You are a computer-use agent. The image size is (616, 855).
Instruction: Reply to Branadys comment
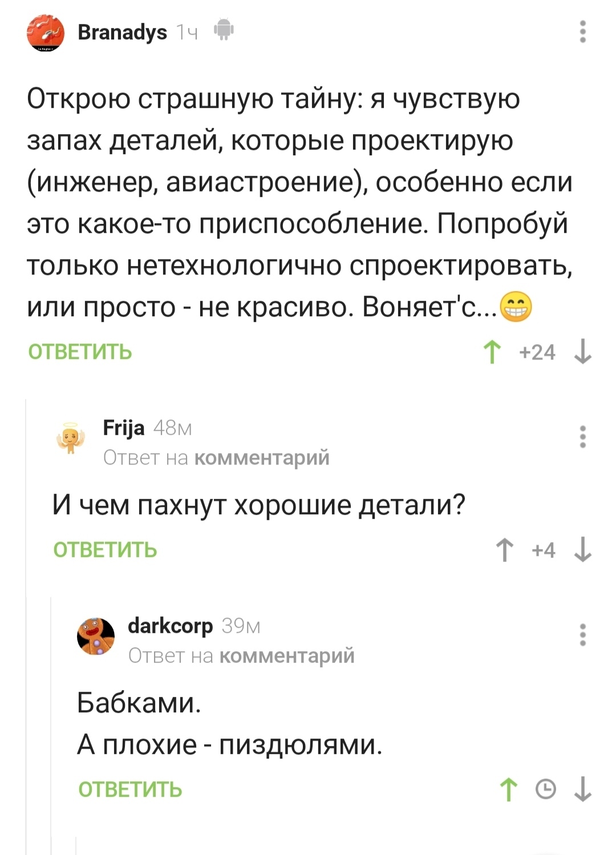point(80,352)
